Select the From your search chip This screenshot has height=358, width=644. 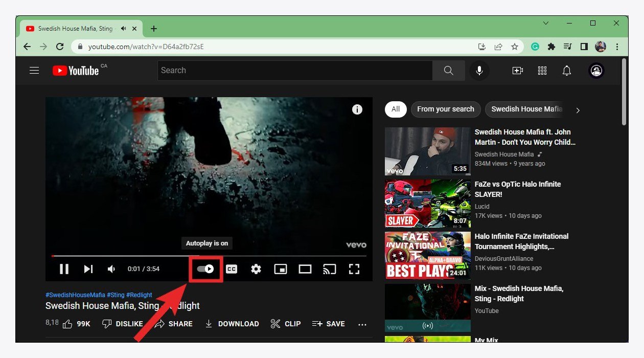[446, 109]
